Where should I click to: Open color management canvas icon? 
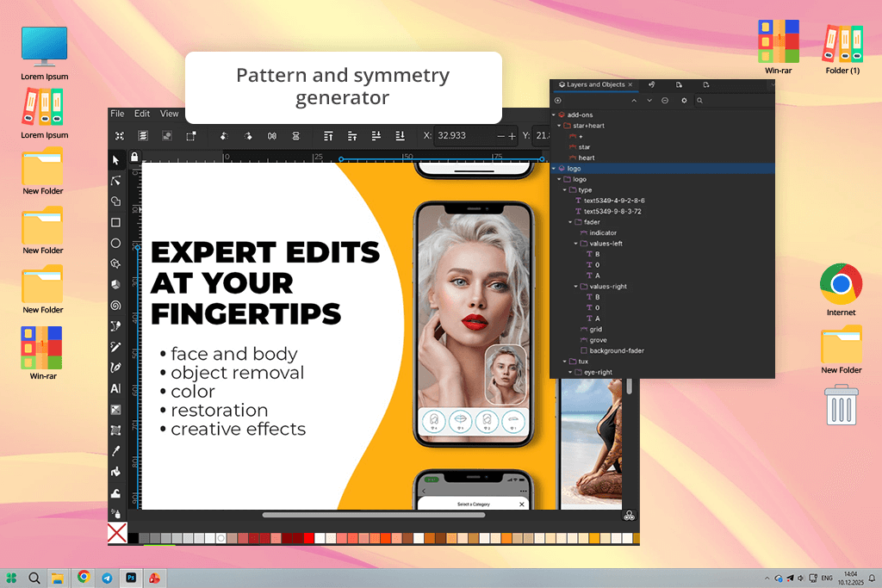[x=630, y=516]
